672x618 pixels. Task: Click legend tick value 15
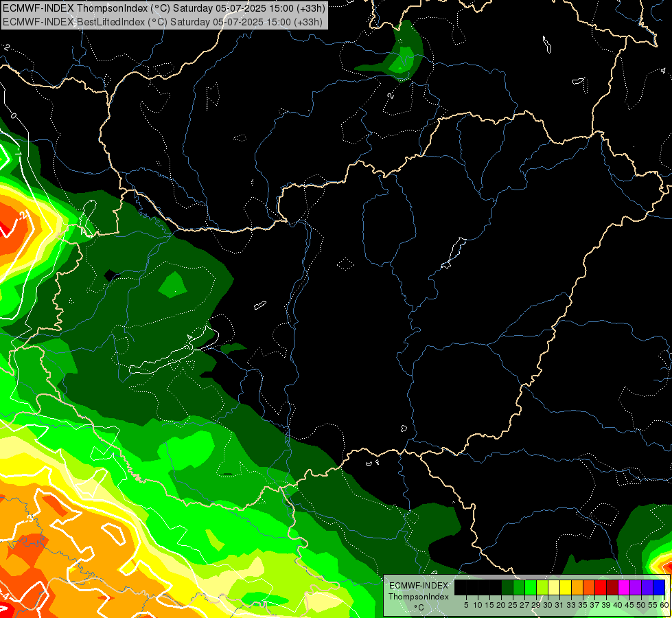pos(490,605)
